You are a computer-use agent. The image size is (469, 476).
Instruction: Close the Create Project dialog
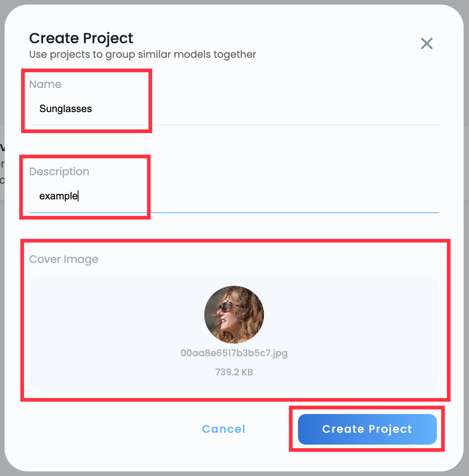pyautogui.click(x=427, y=44)
